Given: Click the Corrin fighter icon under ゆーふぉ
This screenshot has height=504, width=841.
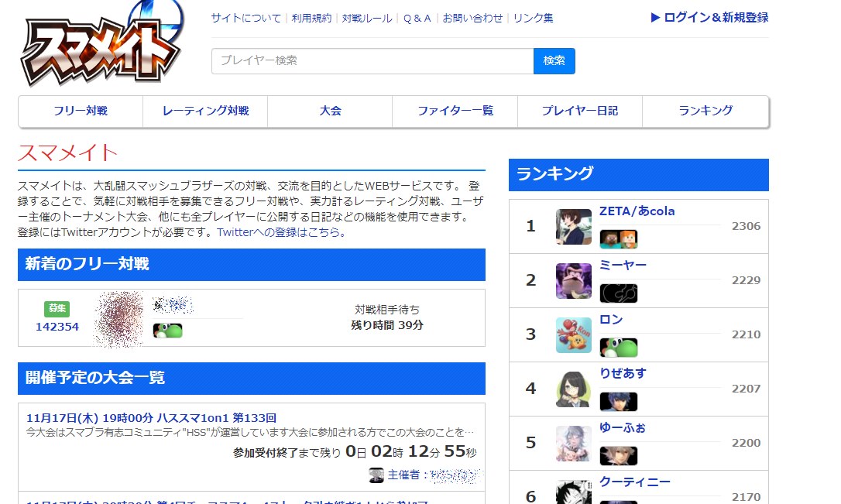Looking at the screenshot, I should pos(619,456).
